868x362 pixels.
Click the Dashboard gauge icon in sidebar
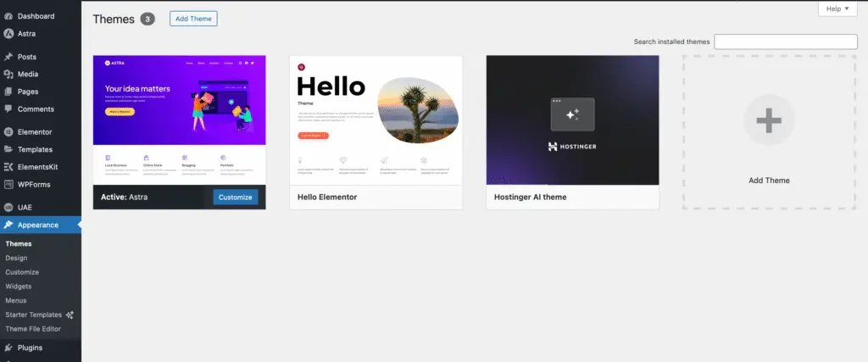click(x=8, y=16)
